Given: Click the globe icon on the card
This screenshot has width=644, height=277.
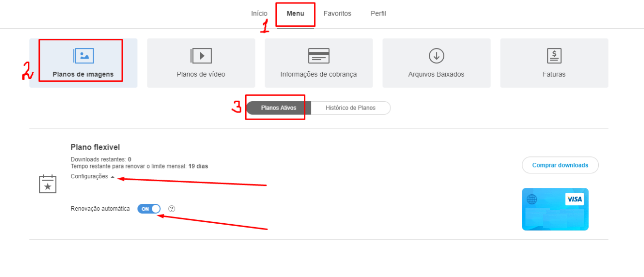Looking at the screenshot, I should coord(532,199).
